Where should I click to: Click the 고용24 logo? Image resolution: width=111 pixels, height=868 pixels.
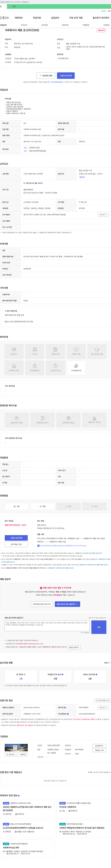(x=4, y=18)
